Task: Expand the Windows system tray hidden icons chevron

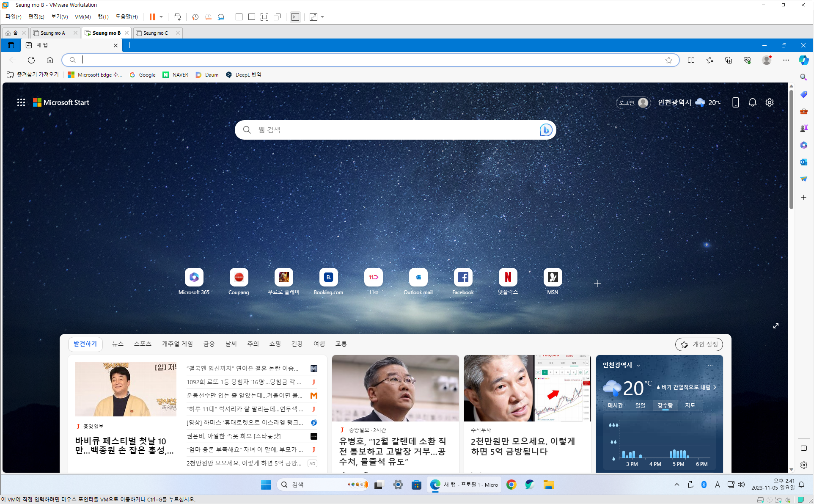Action: [x=676, y=485]
